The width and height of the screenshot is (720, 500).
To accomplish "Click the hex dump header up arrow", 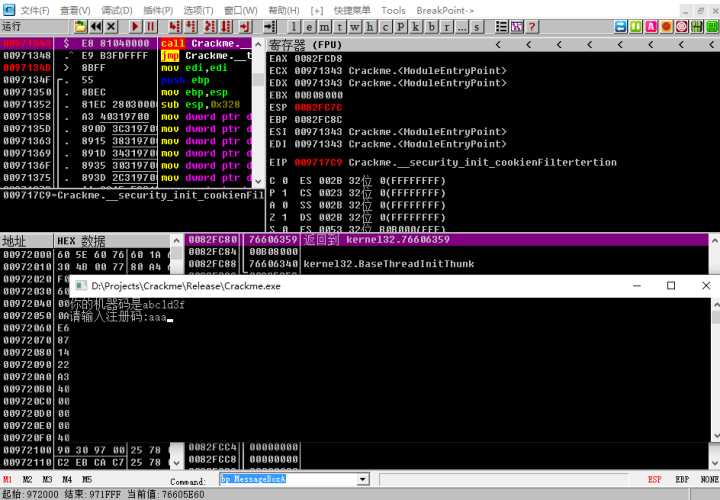I will [176, 241].
